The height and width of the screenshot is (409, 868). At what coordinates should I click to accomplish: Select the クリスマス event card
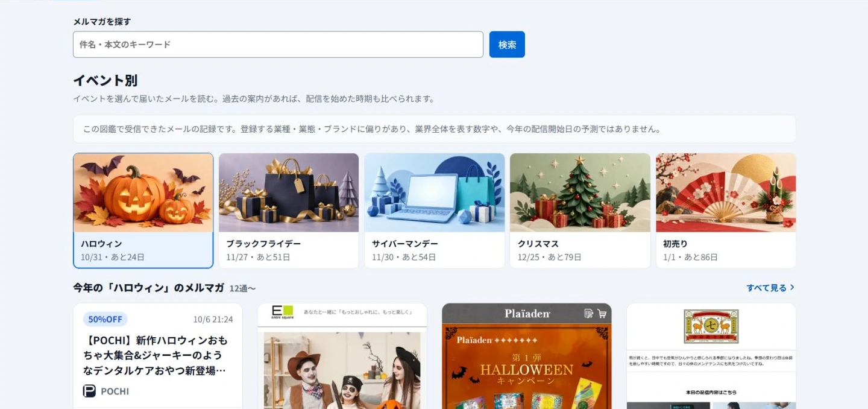point(580,211)
